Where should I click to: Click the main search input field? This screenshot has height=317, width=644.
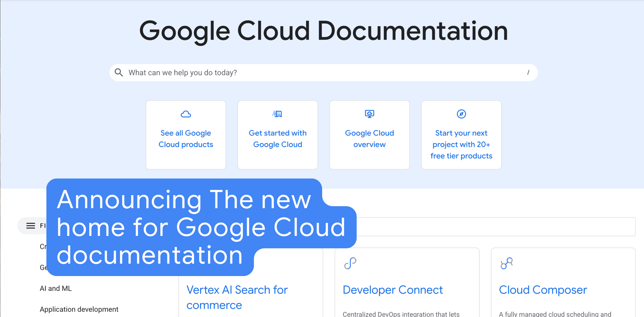click(291, 72)
